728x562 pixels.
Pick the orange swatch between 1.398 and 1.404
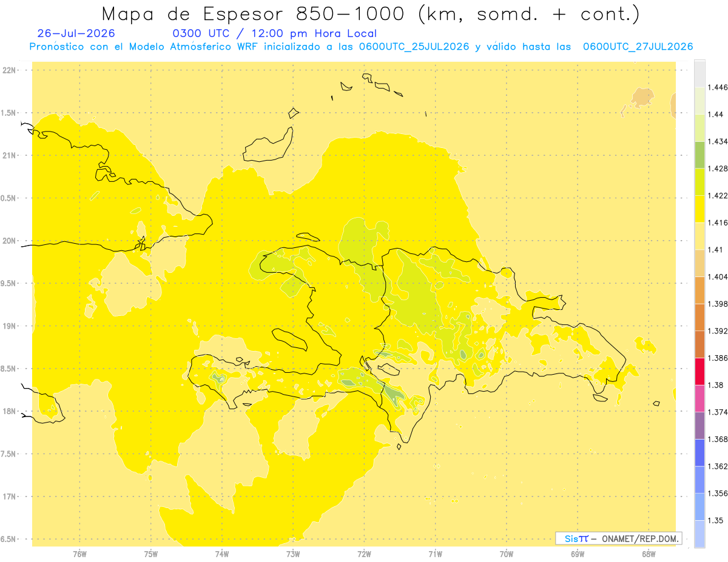(699, 290)
